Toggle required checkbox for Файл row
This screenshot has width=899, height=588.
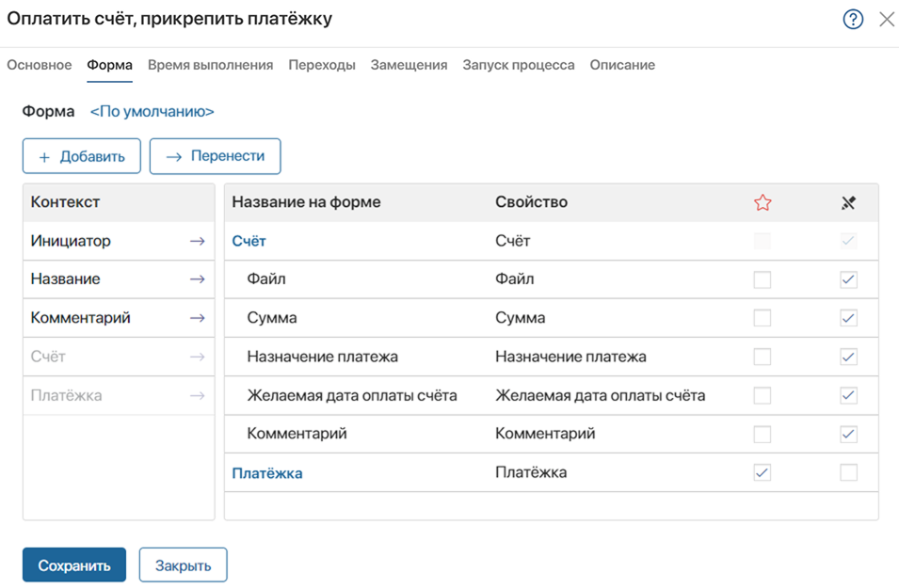point(762,279)
